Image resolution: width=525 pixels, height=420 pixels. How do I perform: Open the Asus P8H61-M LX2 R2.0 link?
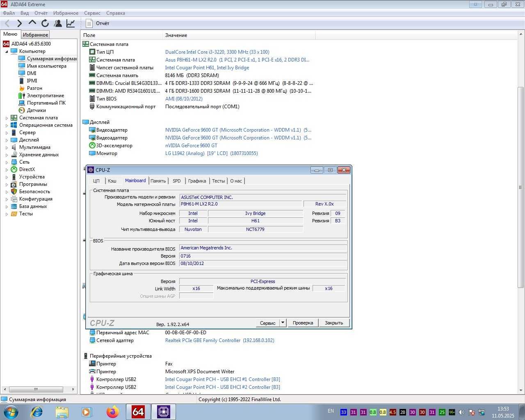coord(237,60)
